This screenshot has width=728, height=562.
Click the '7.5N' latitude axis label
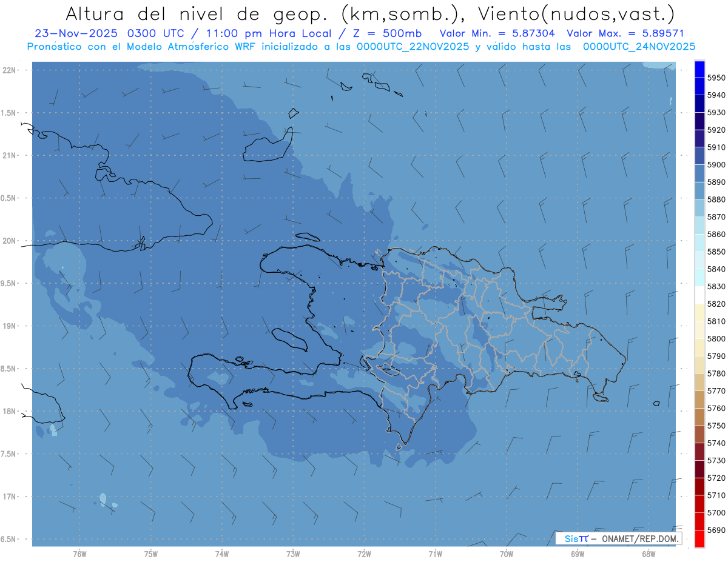point(9,454)
